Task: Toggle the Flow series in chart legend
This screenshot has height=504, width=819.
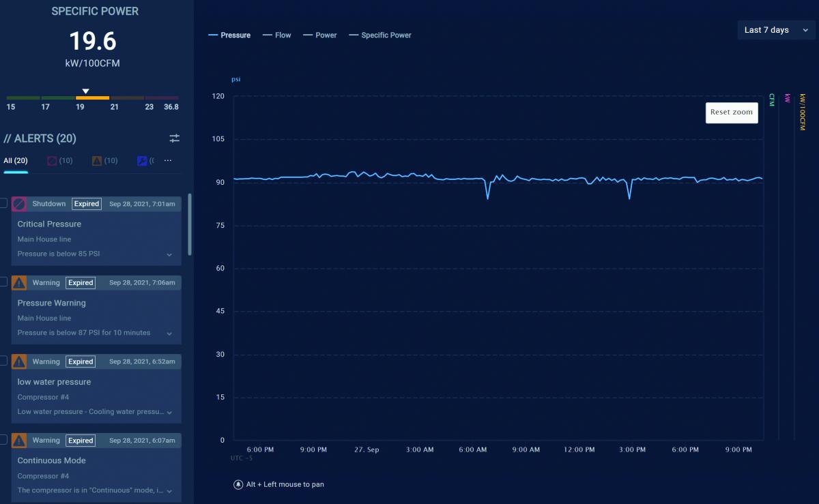Action: (x=277, y=35)
